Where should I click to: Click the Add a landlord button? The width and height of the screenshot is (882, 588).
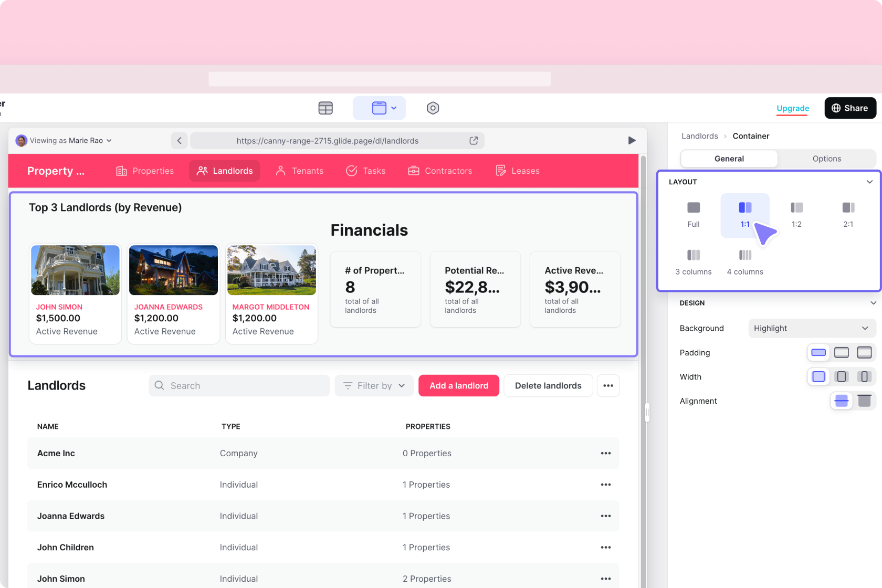click(458, 386)
